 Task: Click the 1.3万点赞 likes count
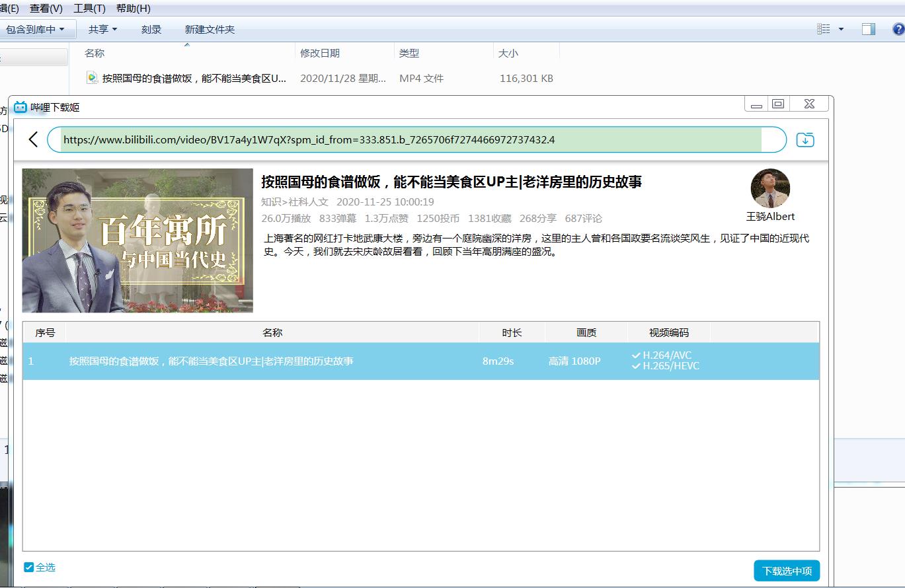[387, 218]
